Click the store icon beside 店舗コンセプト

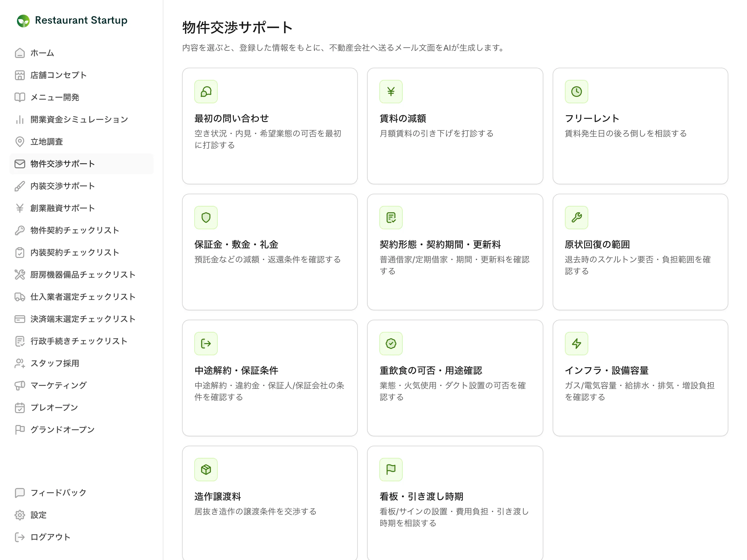[20, 75]
